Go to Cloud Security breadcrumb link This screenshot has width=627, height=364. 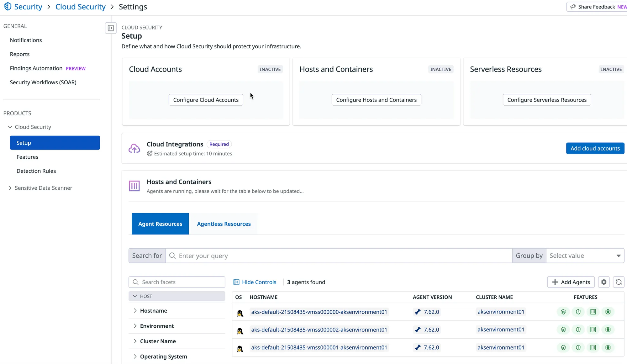[x=81, y=7]
